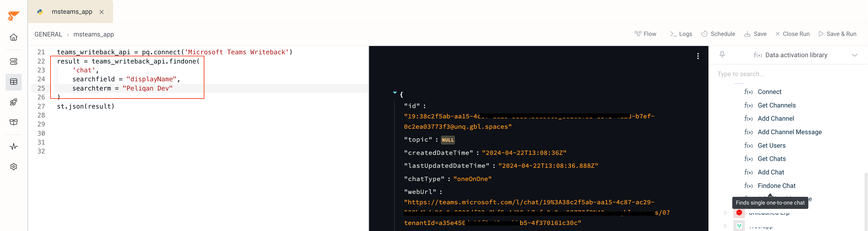This screenshot has width=868, height=231.
Task: Select the Get Users function
Action: click(771, 146)
